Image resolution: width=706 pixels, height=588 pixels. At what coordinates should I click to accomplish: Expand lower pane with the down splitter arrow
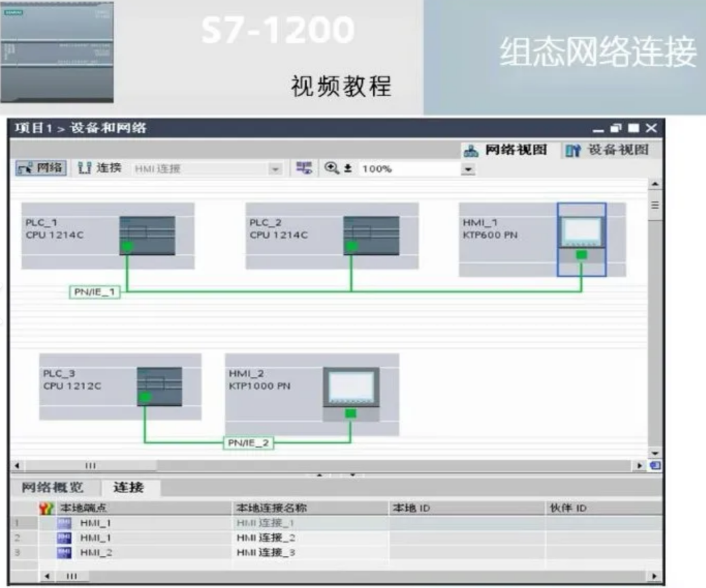(352, 475)
